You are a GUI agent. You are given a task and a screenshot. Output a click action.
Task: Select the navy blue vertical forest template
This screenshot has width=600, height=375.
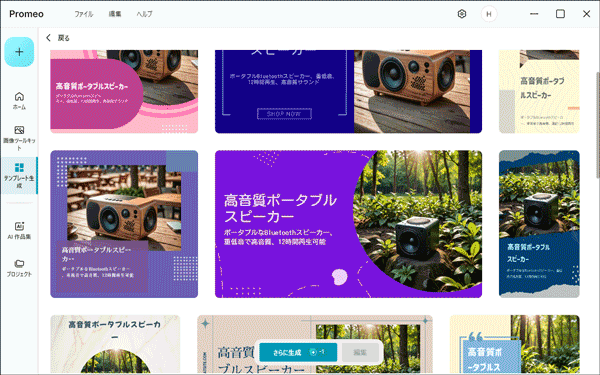(539, 224)
